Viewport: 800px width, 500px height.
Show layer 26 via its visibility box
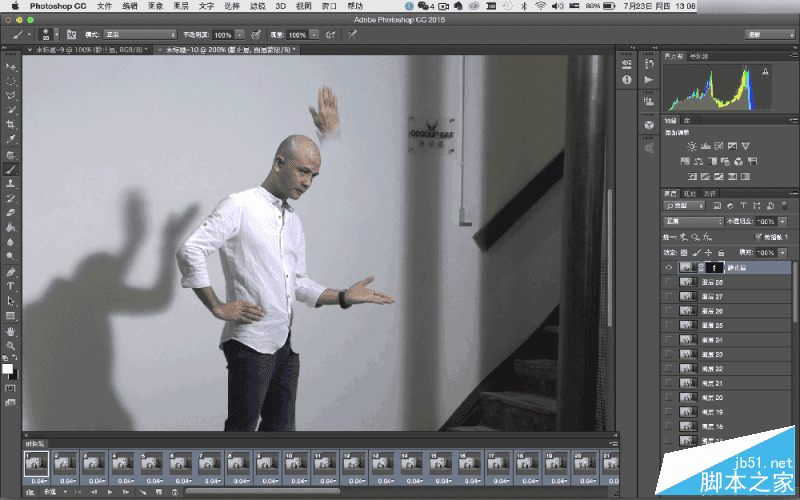(x=669, y=311)
